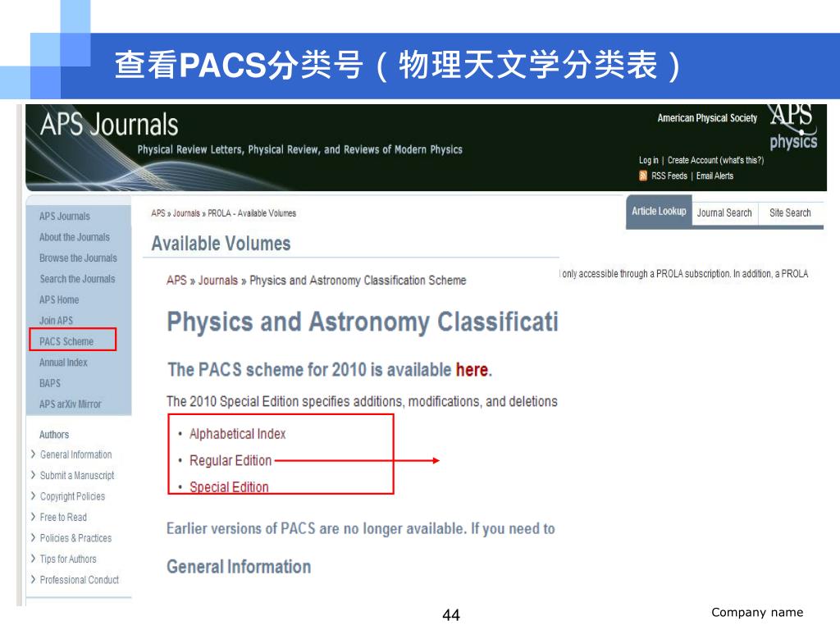Click the APS Journals banner title
The image size is (840, 630).
(109, 125)
